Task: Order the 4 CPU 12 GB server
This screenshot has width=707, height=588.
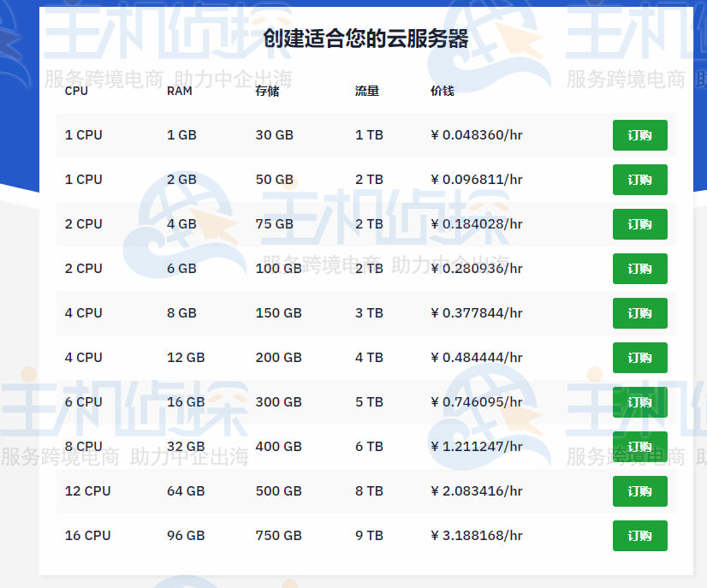Action: click(x=639, y=358)
